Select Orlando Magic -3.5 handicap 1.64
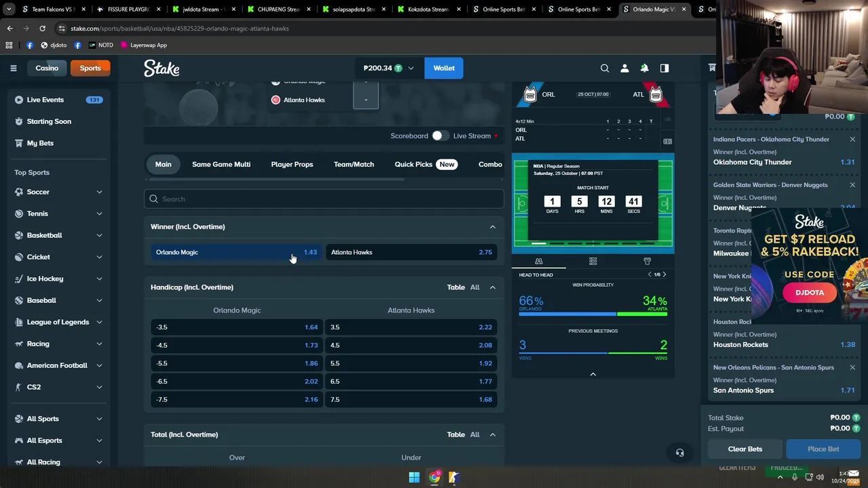This screenshot has width=868, height=488. [237, 327]
